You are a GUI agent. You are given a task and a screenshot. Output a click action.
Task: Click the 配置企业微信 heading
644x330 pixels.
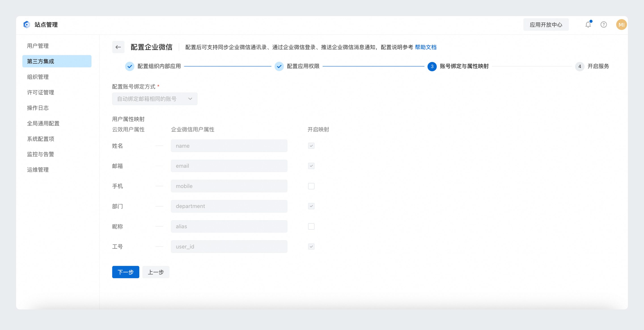click(151, 47)
